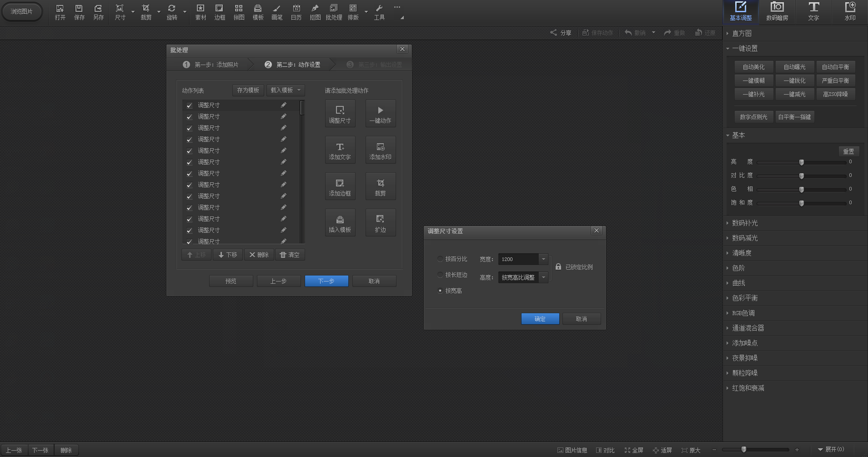Click the three-dots more toolbar icon
The width and height of the screenshot is (868, 457).
click(x=397, y=7)
